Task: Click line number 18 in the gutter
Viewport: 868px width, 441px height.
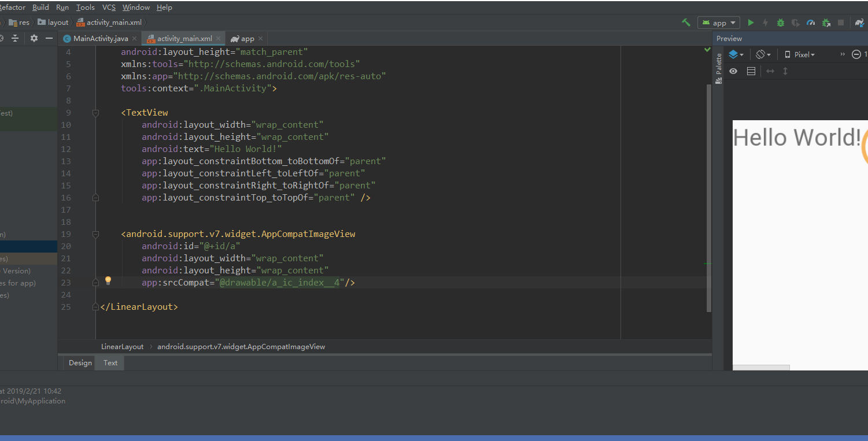Action: (65, 222)
